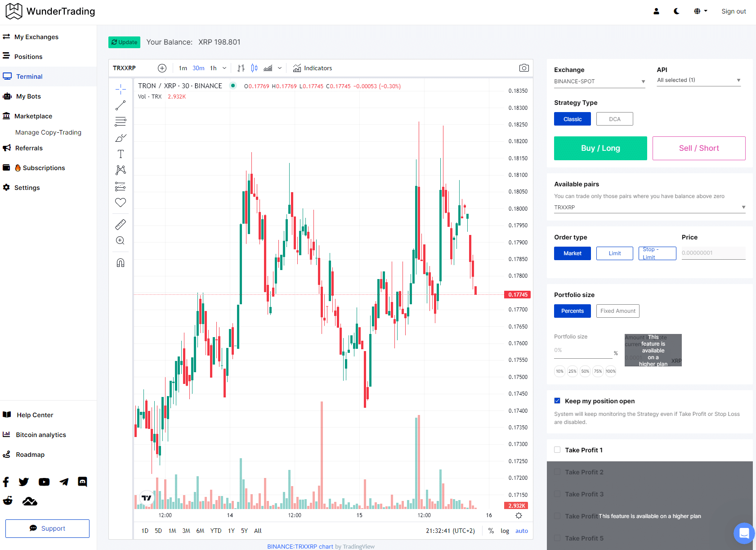Expand the language globe dropdown
The height and width of the screenshot is (550, 756).
coord(701,11)
